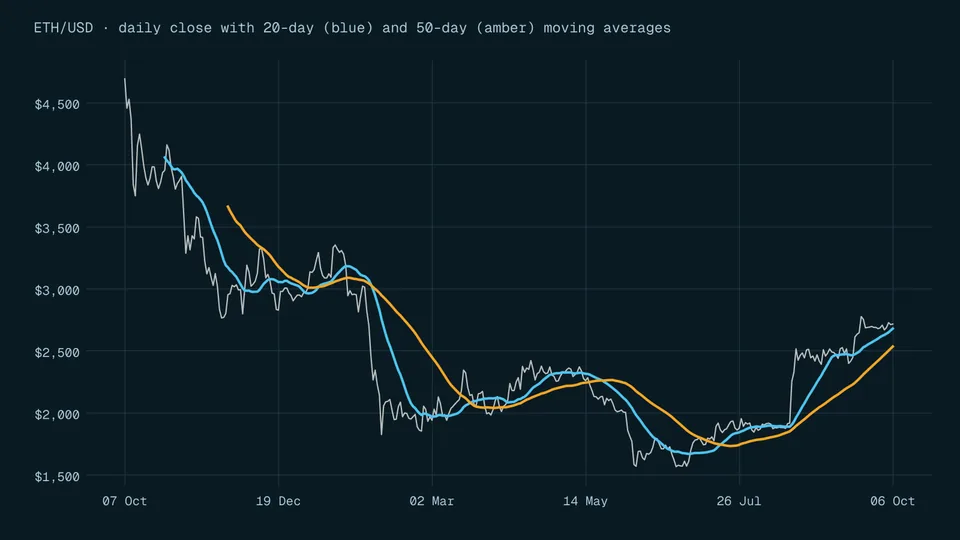Image resolution: width=960 pixels, height=540 pixels.
Task: Click the right end of the amber 50-day line
Action: pos(893,347)
